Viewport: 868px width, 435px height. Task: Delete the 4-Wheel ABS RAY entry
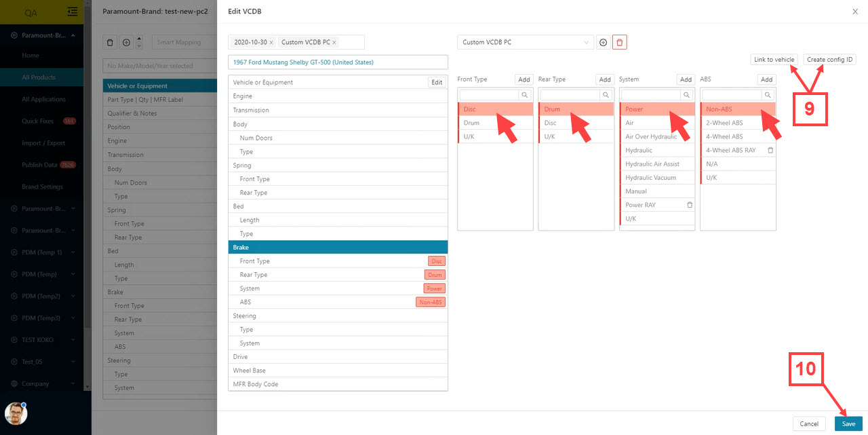pyautogui.click(x=770, y=150)
